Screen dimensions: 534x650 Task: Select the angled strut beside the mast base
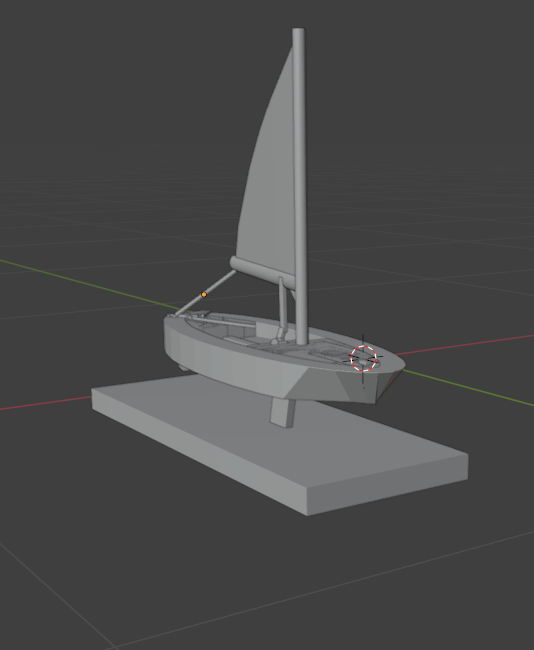pyautogui.click(x=282, y=309)
